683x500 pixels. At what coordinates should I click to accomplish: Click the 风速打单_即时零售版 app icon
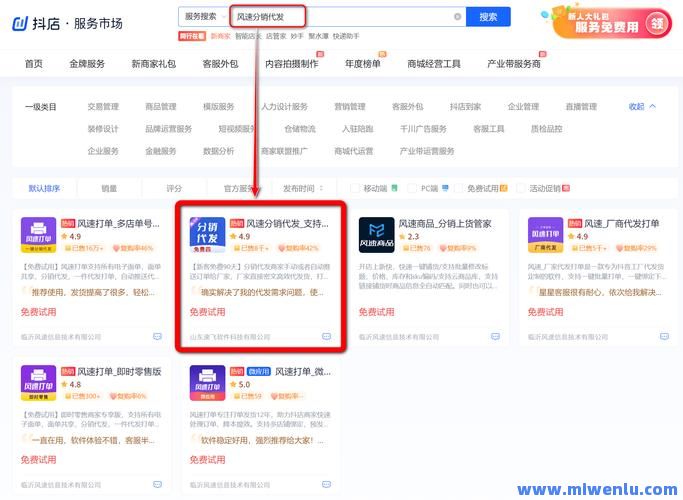coord(38,383)
